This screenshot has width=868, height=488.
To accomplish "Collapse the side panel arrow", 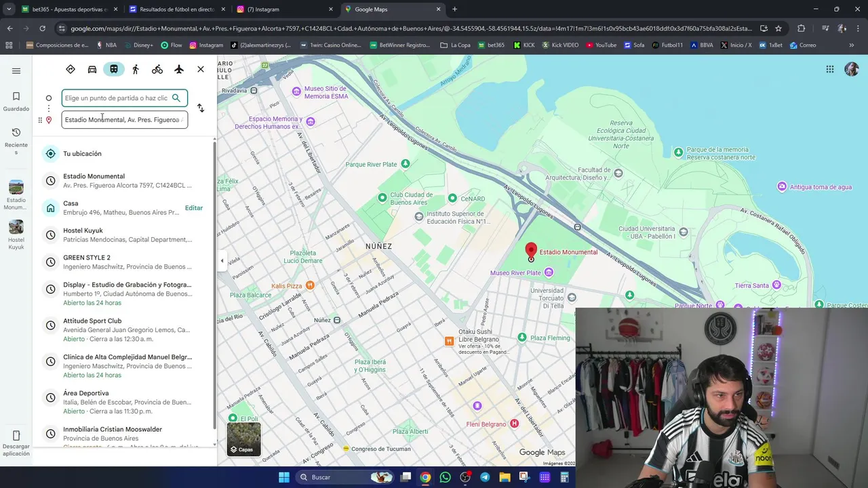I will pyautogui.click(x=222, y=260).
